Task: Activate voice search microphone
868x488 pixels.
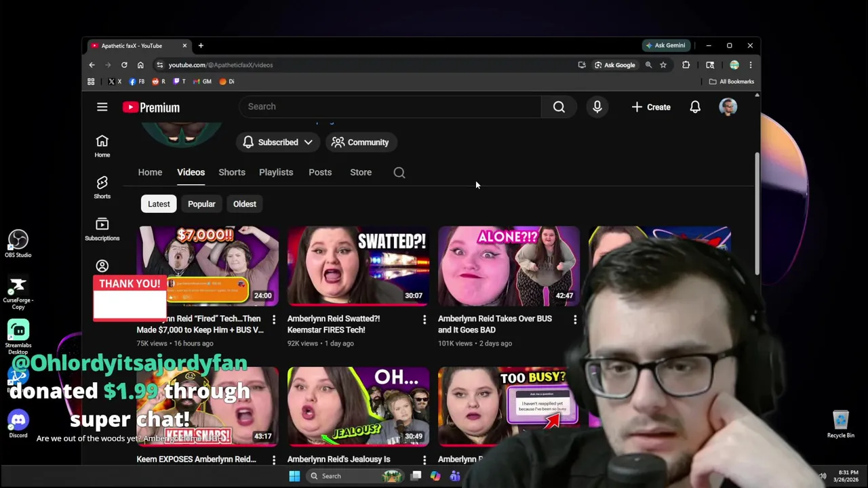Action: click(597, 106)
